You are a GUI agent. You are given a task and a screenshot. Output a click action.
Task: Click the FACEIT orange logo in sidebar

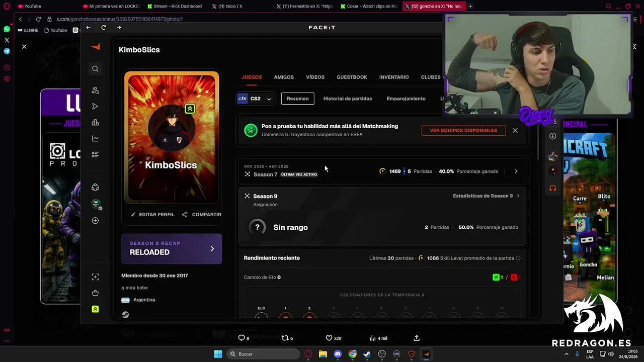point(96,47)
